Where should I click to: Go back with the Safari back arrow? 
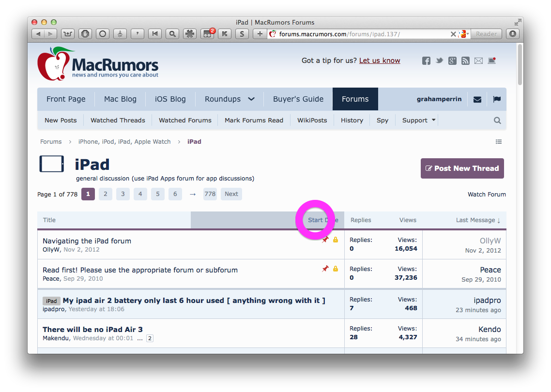tap(38, 34)
